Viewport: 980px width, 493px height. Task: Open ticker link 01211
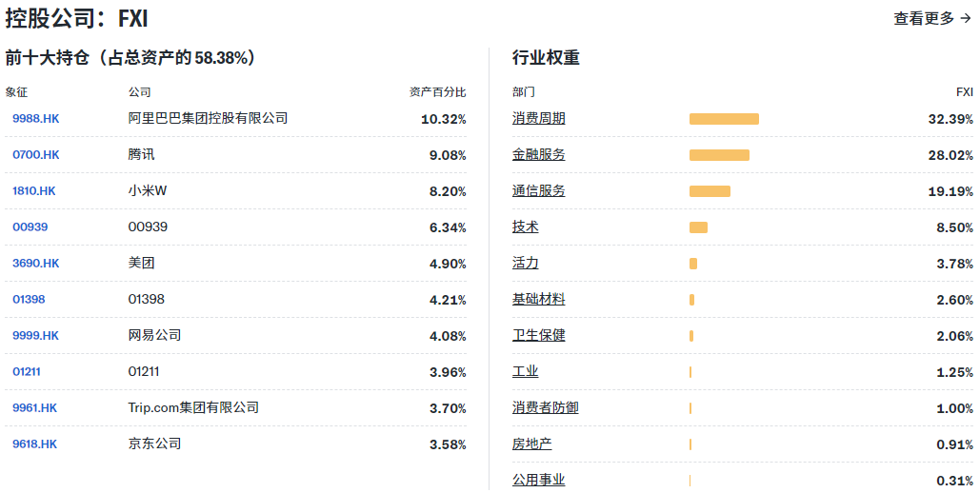pos(27,372)
